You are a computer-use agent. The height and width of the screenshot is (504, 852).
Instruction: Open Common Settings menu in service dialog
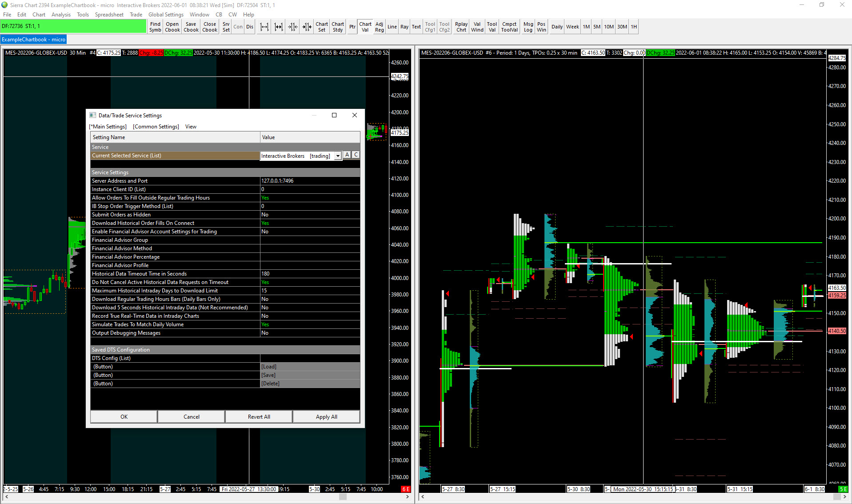[156, 127]
